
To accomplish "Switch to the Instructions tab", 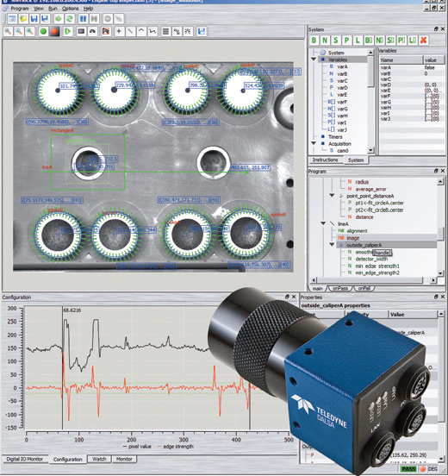I will pos(325,160).
